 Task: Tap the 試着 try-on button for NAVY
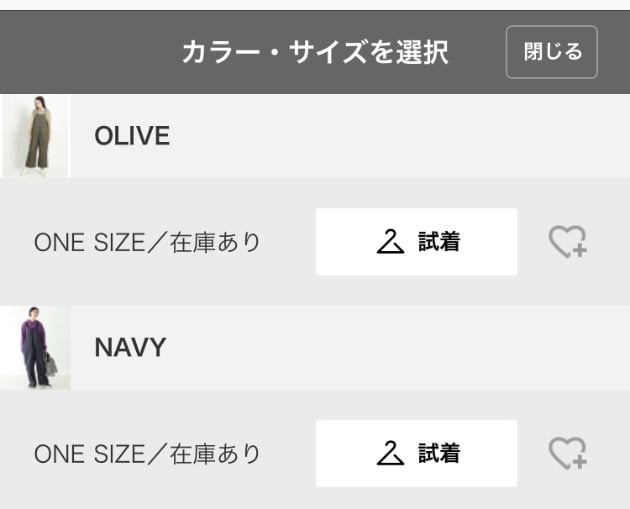pos(416,454)
